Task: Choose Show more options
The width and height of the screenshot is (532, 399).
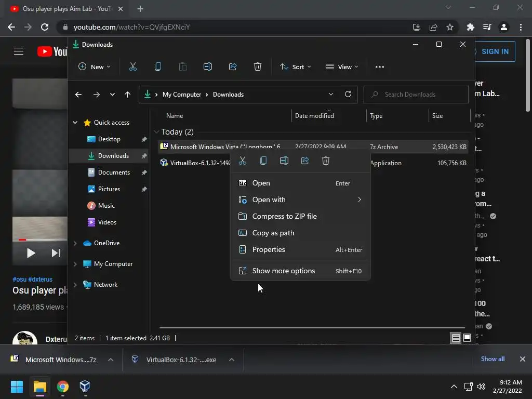Action: point(300,271)
